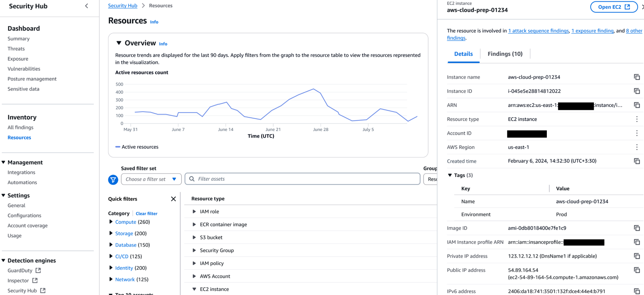Screen dimensions: 644x295
Task: Collapse the Settings navigation section
Action: (3, 195)
